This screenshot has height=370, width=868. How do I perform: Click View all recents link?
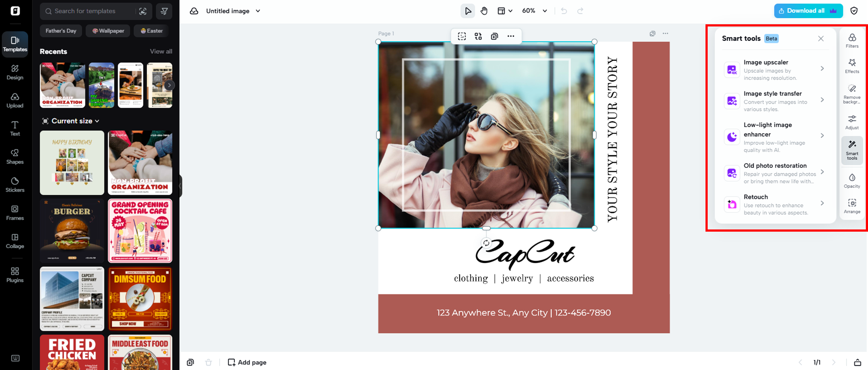tap(161, 51)
